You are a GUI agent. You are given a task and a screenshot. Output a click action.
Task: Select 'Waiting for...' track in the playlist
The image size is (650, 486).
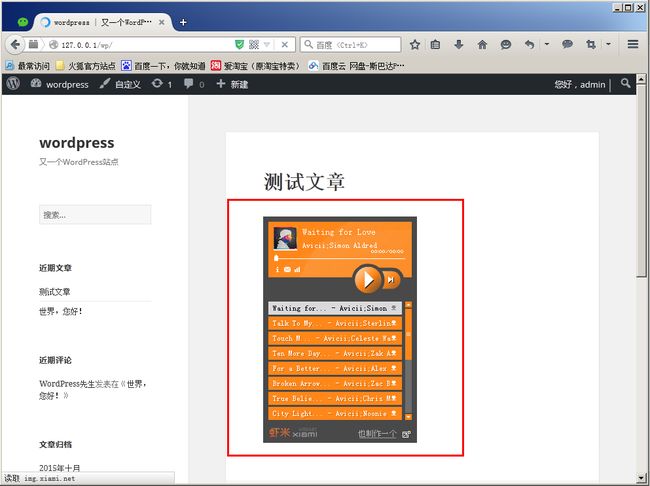[335, 308]
